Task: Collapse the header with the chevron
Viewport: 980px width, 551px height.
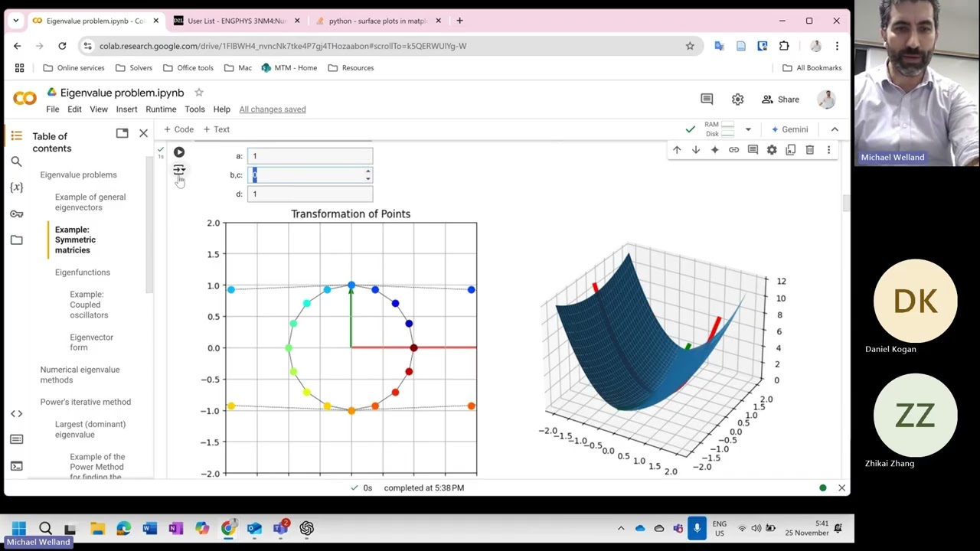Action: click(835, 129)
